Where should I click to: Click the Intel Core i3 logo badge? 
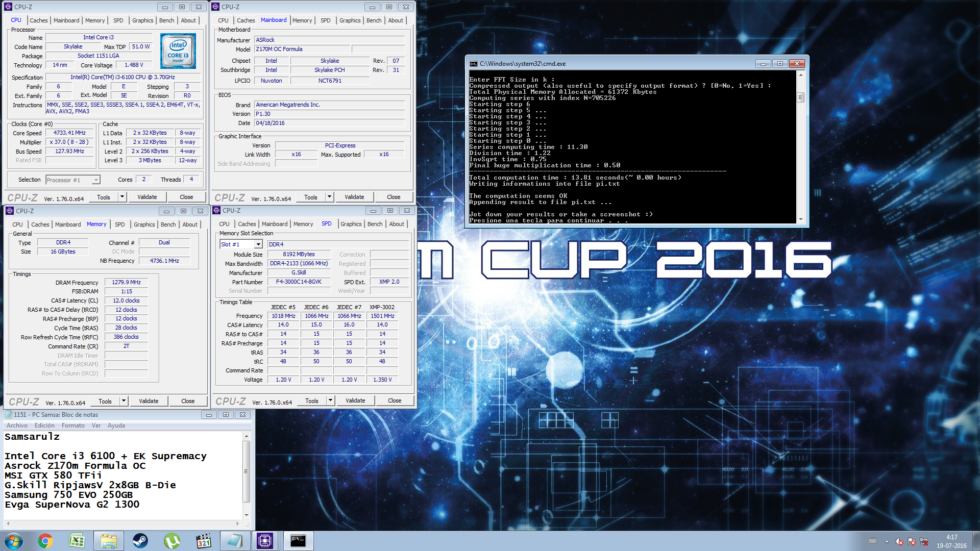coord(178,51)
